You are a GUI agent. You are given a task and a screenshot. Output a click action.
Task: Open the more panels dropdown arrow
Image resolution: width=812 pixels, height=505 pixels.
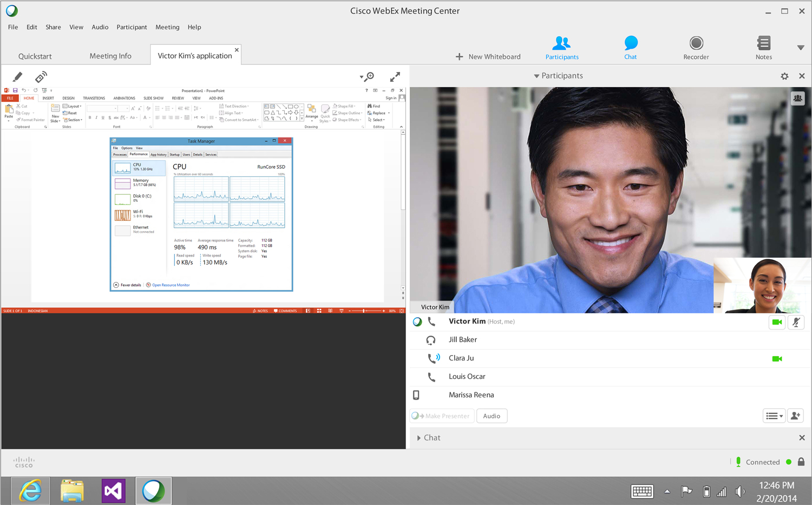pos(801,48)
